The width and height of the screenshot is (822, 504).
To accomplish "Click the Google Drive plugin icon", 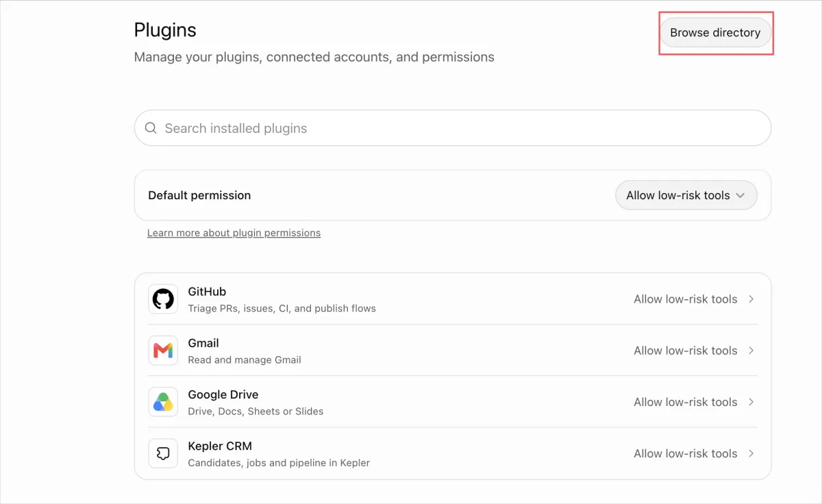I will [x=163, y=402].
